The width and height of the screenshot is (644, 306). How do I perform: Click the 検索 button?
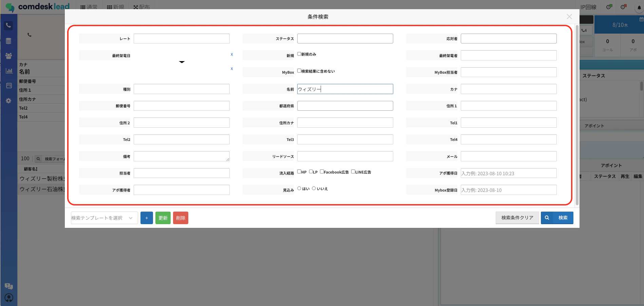557,218
